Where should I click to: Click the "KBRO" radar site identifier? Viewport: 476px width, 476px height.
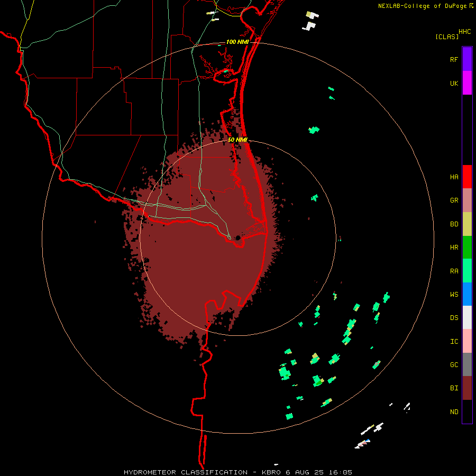[271, 472]
